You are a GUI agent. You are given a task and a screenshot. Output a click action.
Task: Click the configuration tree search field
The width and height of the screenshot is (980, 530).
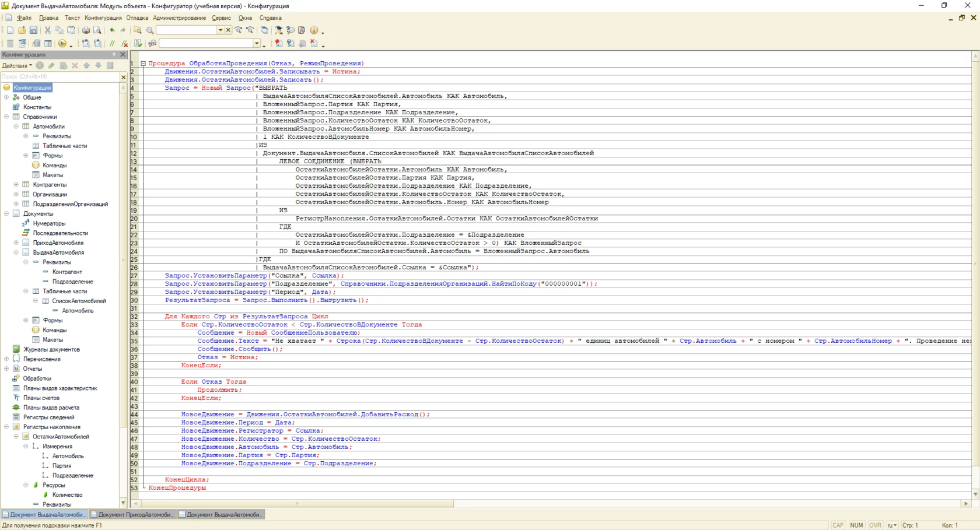[x=58, y=77]
